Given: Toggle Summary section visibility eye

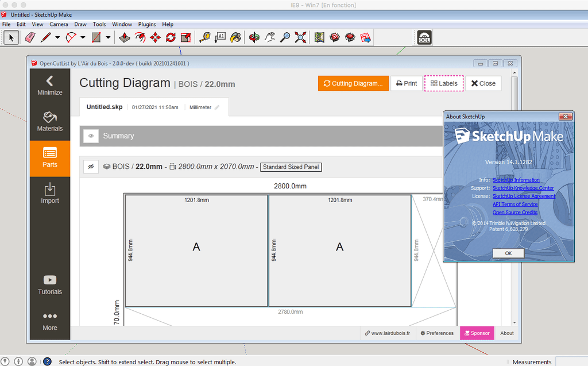Looking at the screenshot, I should tap(91, 136).
